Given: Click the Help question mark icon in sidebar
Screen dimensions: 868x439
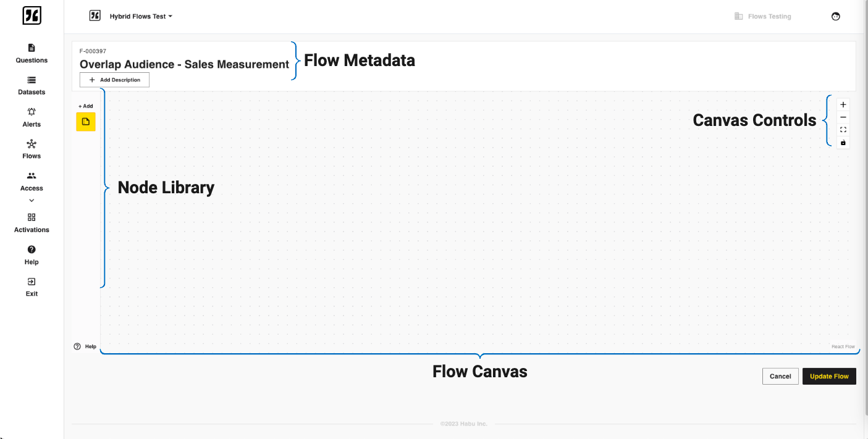Looking at the screenshot, I should 32,249.
